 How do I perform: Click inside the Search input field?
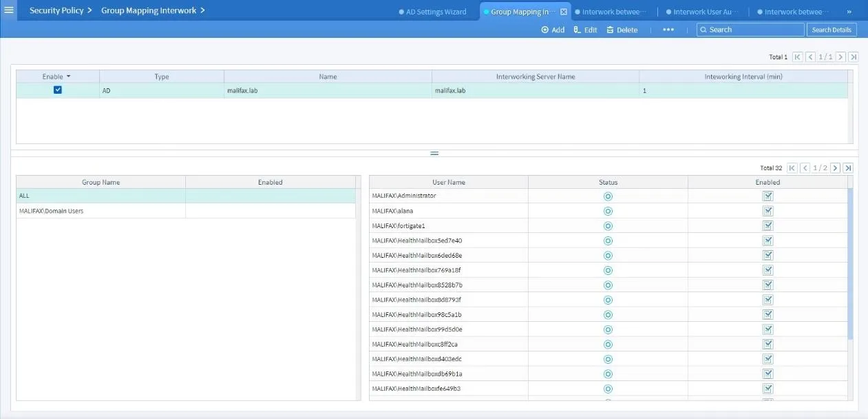[750, 30]
